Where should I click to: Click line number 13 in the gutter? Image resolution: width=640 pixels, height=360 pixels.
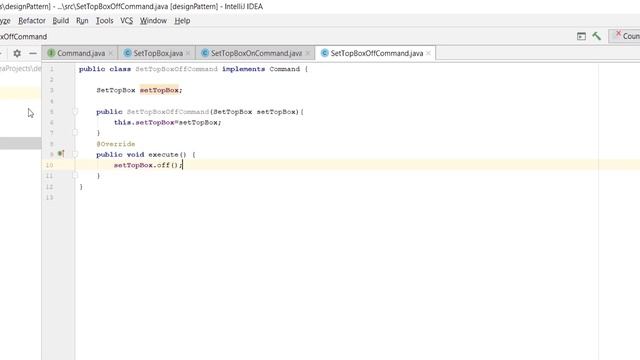(x=49, y=197)
